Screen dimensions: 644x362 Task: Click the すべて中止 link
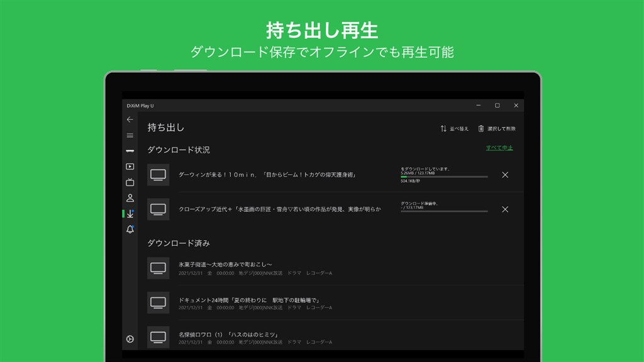tap(499, 148)
